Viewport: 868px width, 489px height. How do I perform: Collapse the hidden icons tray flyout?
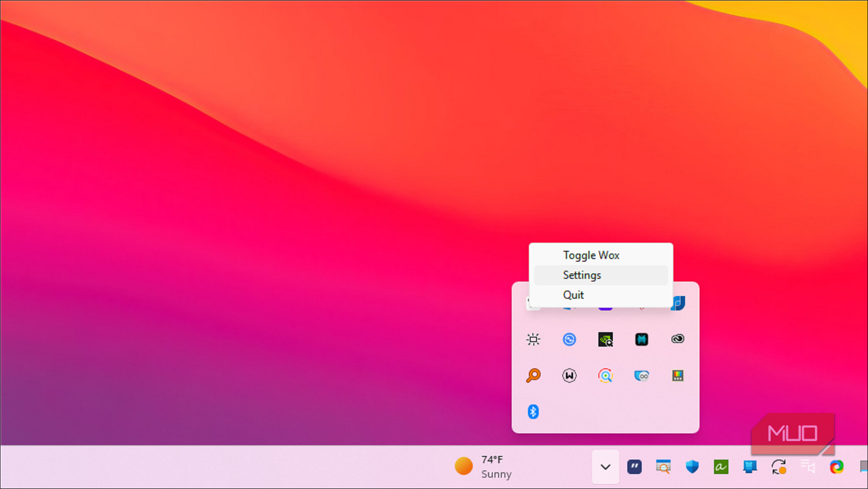605,466
